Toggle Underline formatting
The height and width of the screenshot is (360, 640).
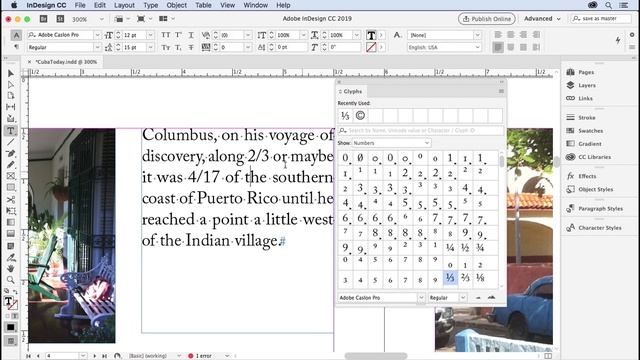[191, 35]
